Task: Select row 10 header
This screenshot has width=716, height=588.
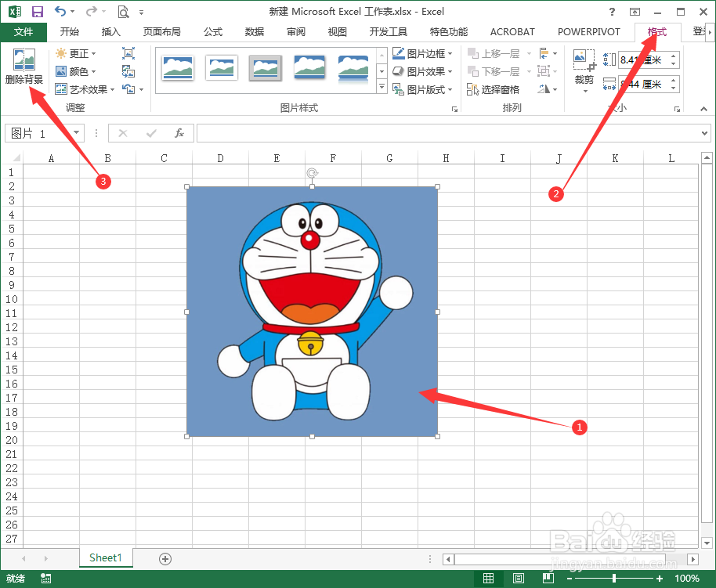Action: 12,299
